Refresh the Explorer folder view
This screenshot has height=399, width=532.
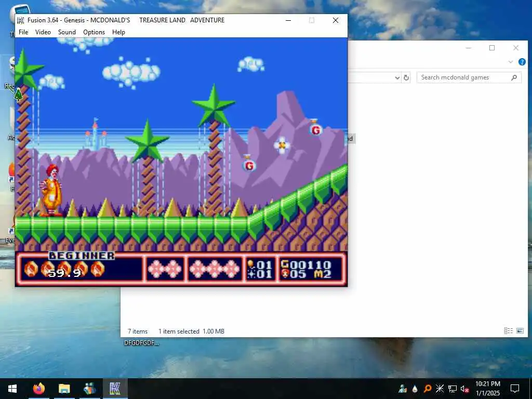[x=406, y=78]
